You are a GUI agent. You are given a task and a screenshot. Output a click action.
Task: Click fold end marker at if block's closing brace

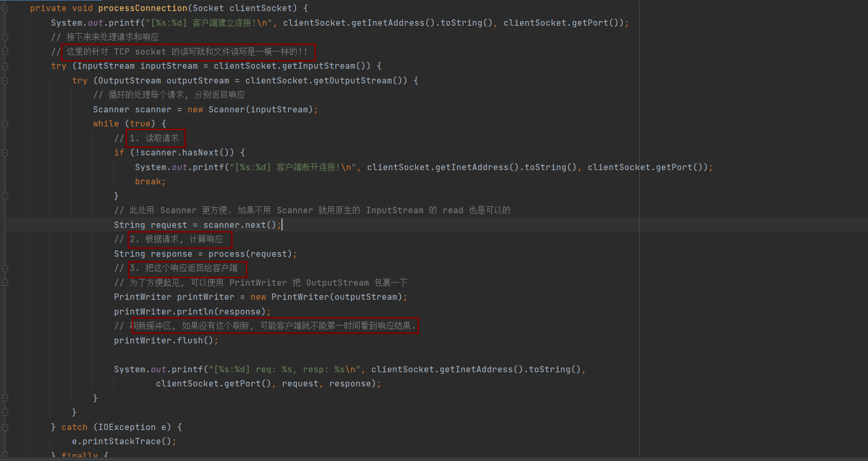coord(5,196)
